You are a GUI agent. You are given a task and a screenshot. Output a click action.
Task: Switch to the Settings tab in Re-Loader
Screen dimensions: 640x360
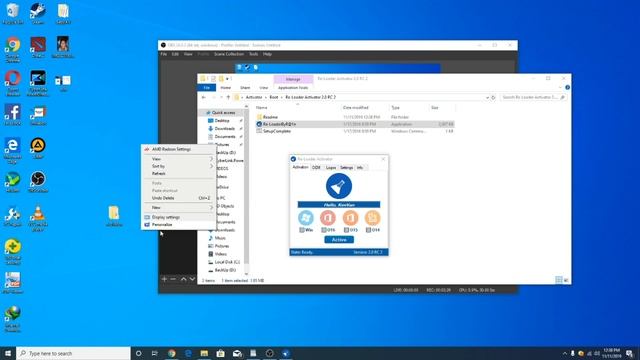pyautogui.click(x=347, y=167)
